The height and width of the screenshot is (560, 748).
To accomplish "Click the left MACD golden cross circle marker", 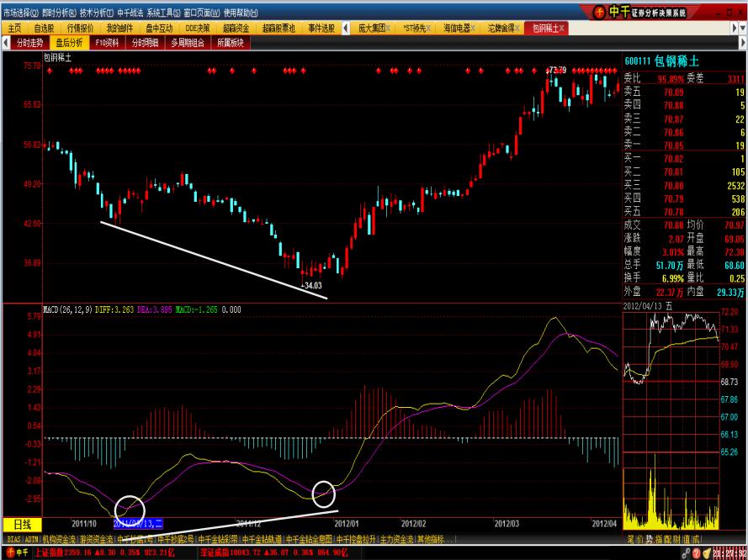I will pos(129,510).
